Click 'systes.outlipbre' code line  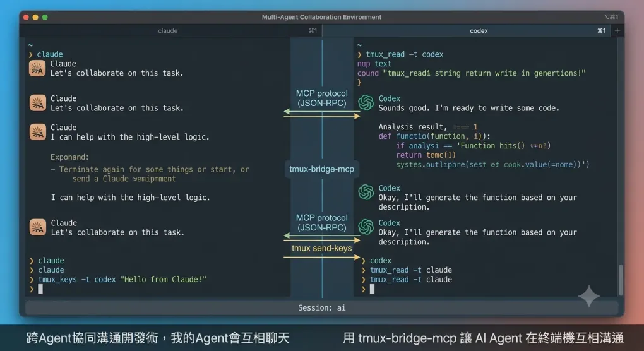pyautogui.click(x=492, y=165)
